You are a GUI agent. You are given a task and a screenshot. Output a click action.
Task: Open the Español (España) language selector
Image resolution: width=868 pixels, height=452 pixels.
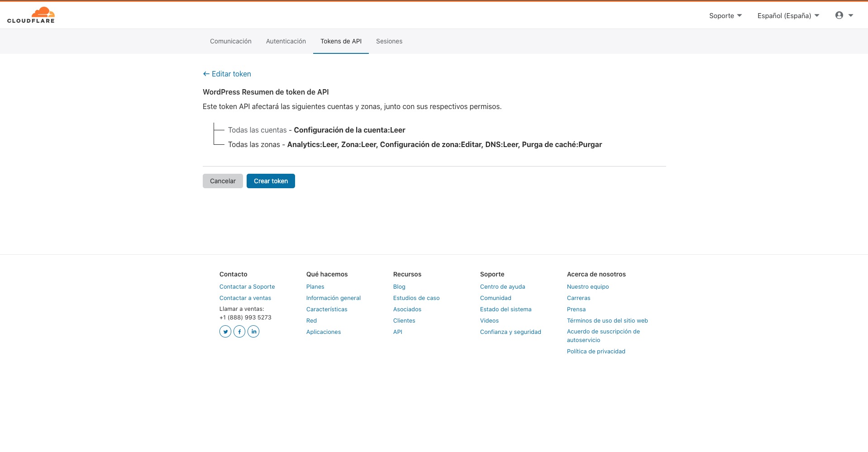coord(788,15)
